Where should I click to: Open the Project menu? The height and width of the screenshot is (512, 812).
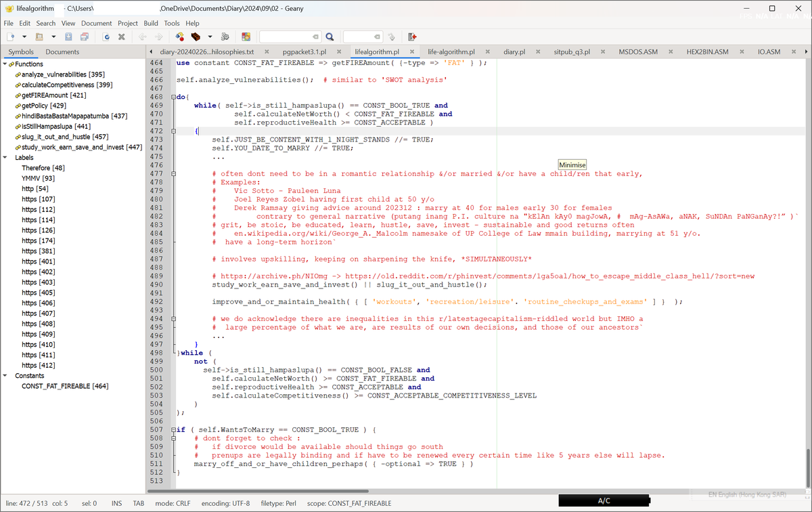click(x=128, y=23)
